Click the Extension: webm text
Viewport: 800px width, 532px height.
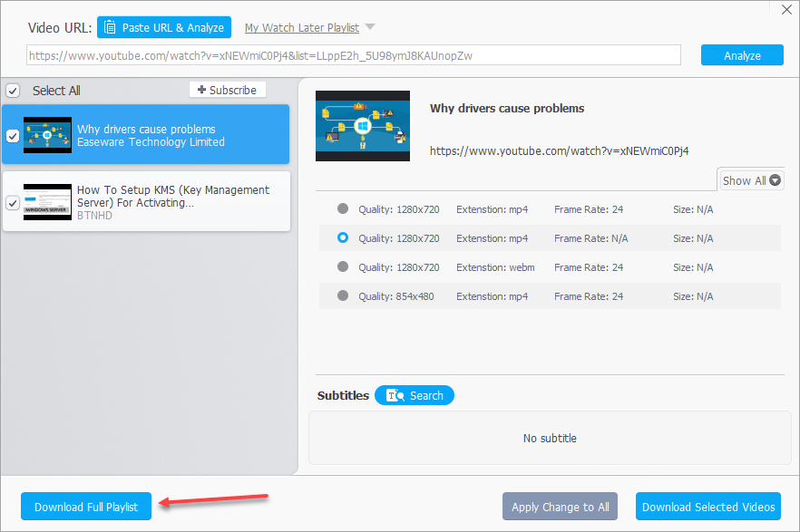(x=495, y=267)
